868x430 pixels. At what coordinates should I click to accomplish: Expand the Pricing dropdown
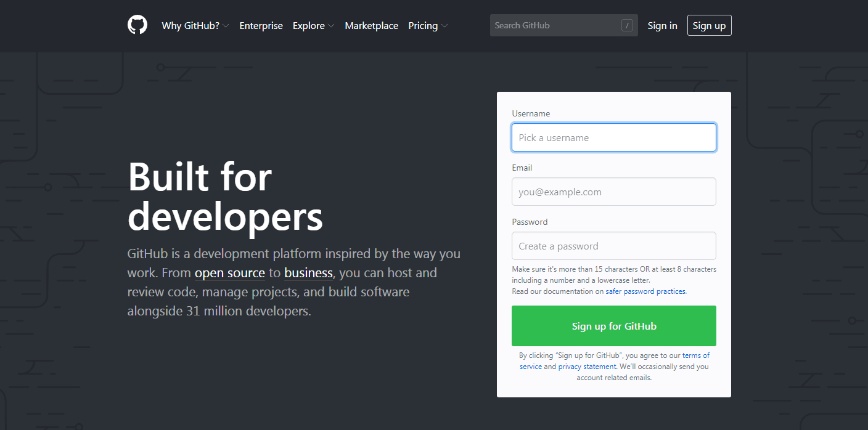428,25
